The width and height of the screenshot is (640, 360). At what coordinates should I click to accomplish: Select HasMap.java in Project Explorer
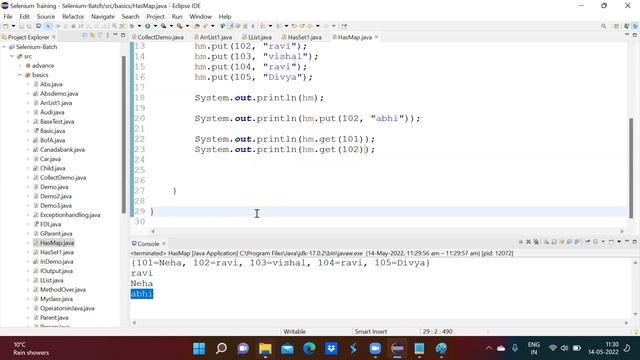coord(57,243)
